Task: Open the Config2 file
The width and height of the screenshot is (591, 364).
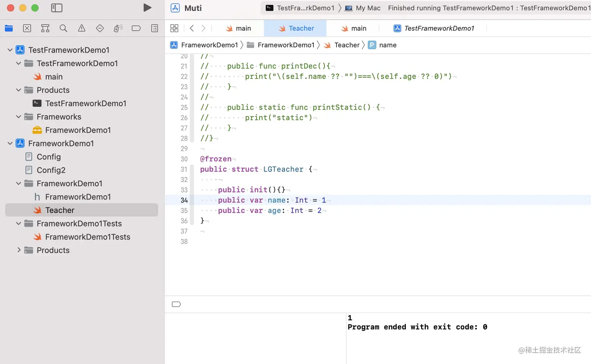Action: click(51, 170)
